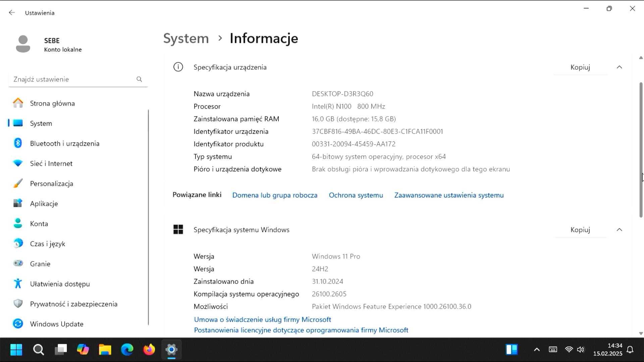Image resolution: width=644 pixels, height=362 pixels.
Task: Open volume speaker tray icon
Action: pyautogui.click(x=581, y=350)
